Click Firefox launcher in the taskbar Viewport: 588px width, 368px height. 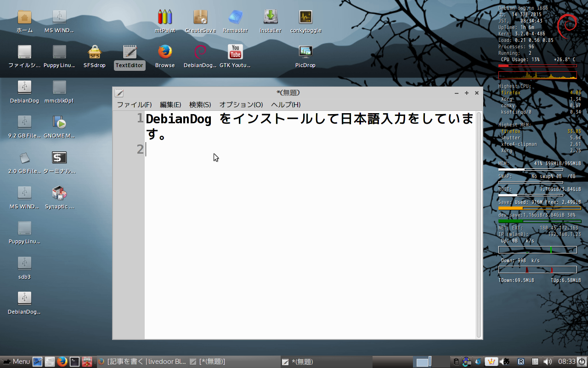pos(62,362)
